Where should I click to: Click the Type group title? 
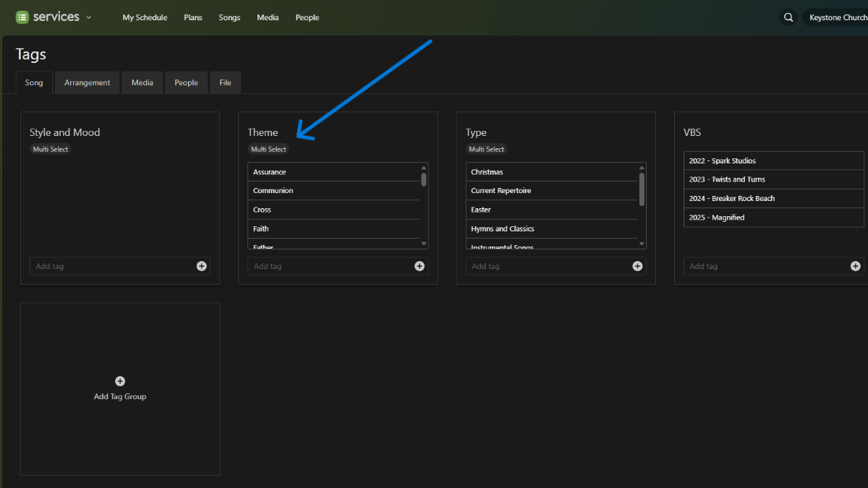tap(476, 132)
